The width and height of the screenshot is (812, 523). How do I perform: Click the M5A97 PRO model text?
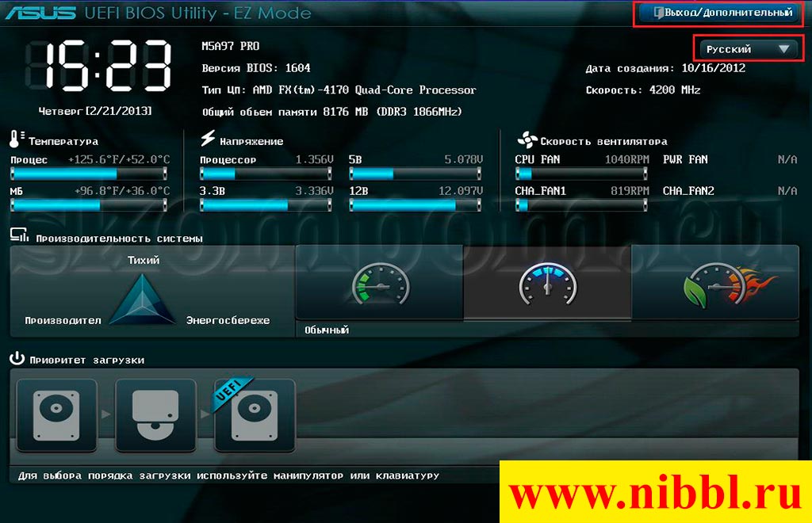[231, 46]
